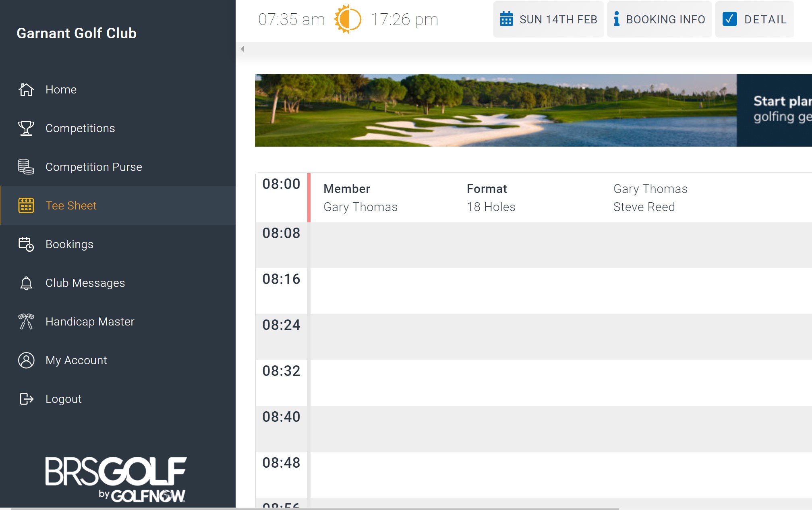The image size is (812, 510).
Task: Click the blue calendar icon beside SUN 14TH FEB
Action: click(x=506, y=19)
